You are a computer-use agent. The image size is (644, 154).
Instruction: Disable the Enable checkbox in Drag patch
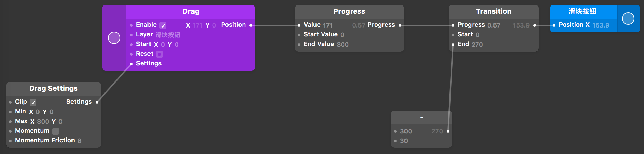click(163, 25)
